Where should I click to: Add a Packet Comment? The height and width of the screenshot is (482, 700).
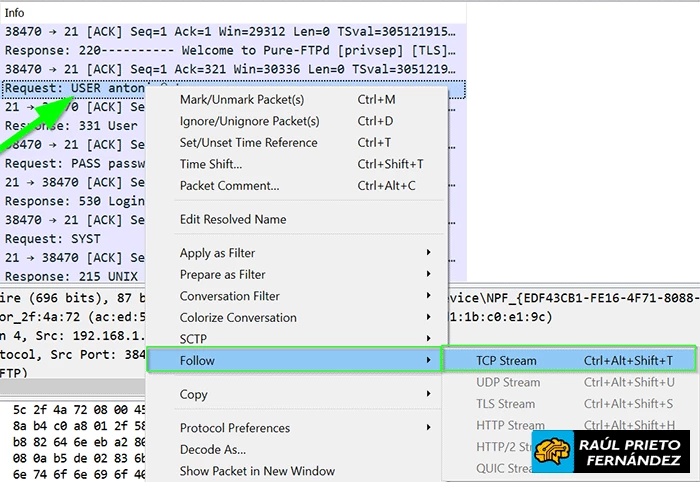229,186
